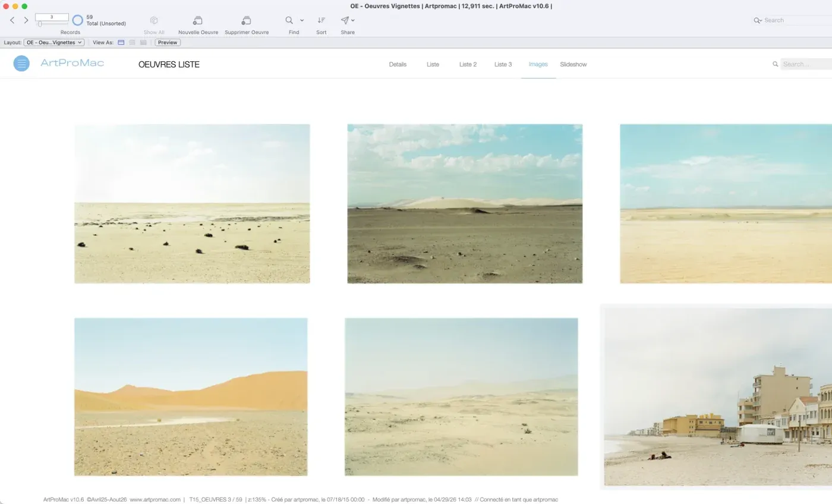Switch to List view
832x504 pixels.
click(132, 42)
